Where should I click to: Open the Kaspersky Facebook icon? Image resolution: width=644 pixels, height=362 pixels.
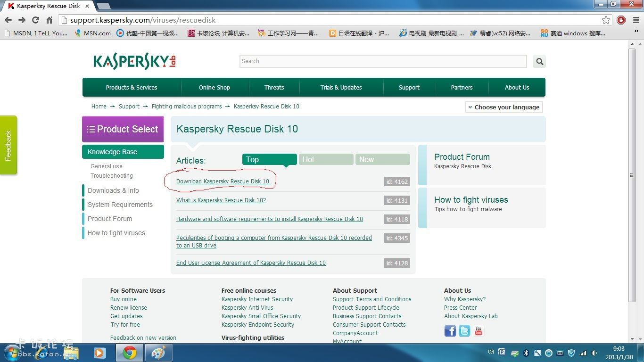(x=450, y=331)
